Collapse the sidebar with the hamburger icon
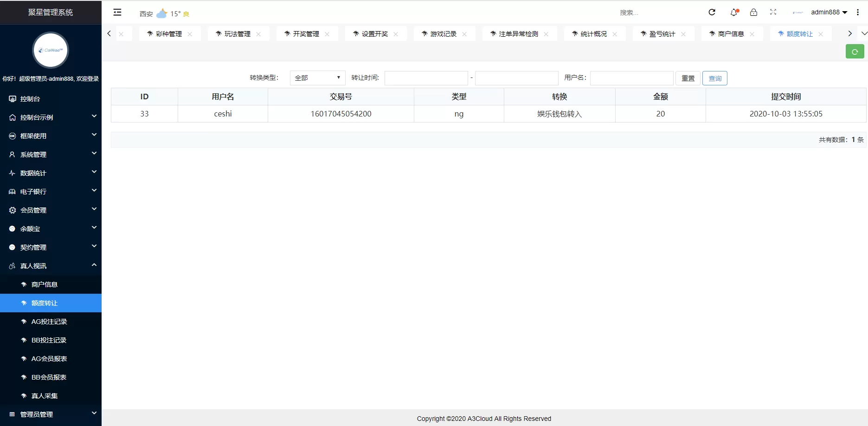The image size is (868, 426). 117,12
